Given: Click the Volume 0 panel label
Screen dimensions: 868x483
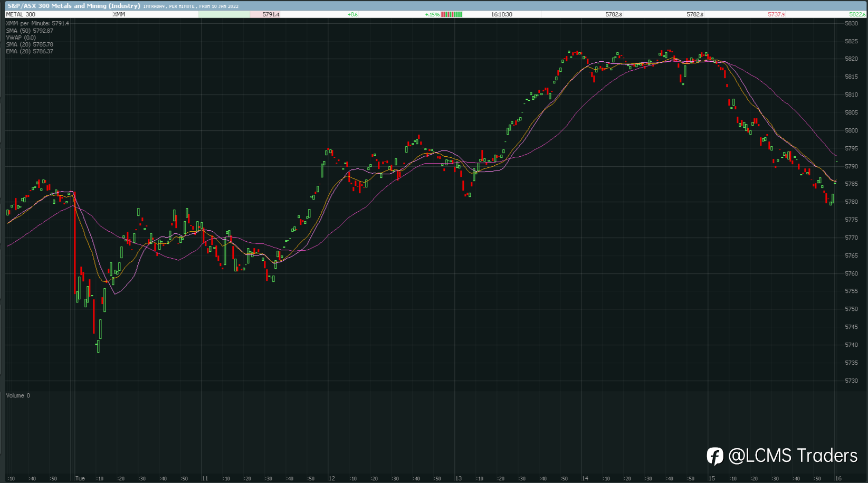Looking at the screenshot, I should [18, 395].
